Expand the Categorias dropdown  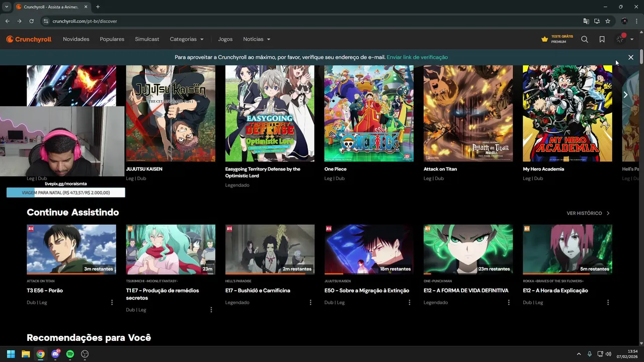[187, 39]
